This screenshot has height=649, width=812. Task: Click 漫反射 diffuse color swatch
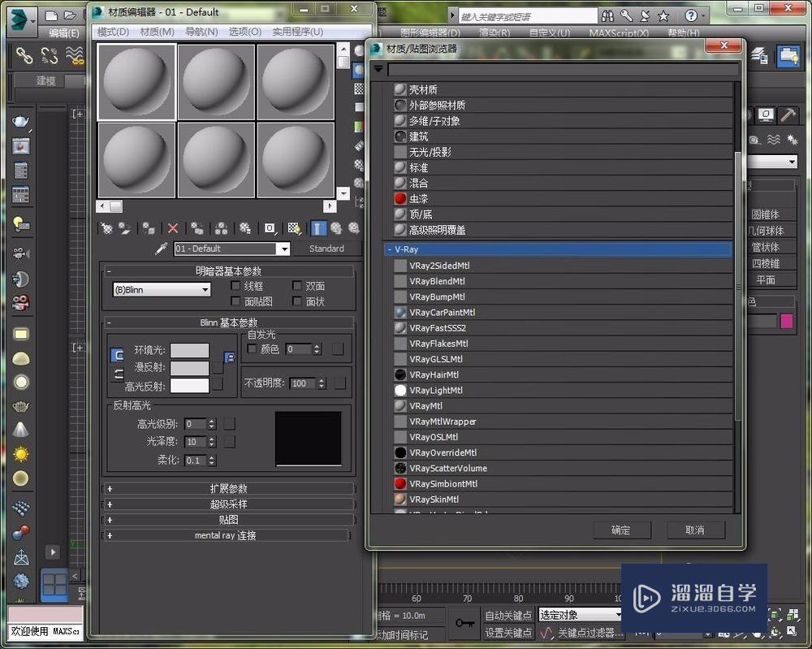tap(189, 368)
